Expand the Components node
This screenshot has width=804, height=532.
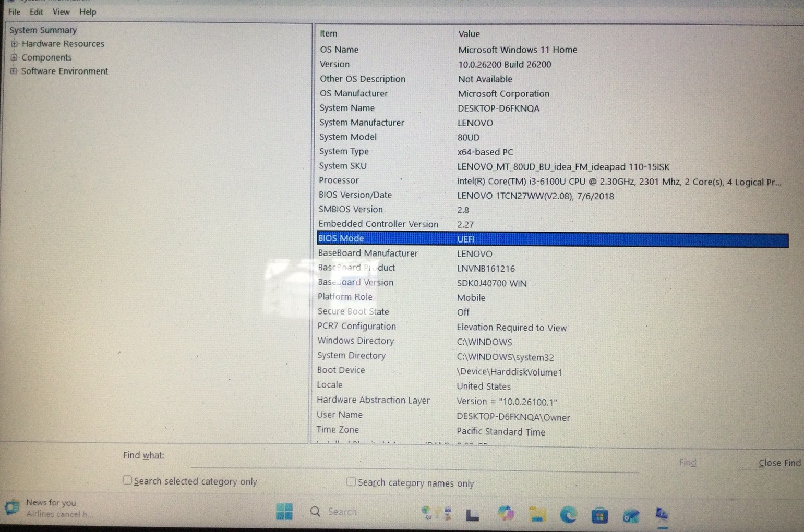tap(14, 57)
